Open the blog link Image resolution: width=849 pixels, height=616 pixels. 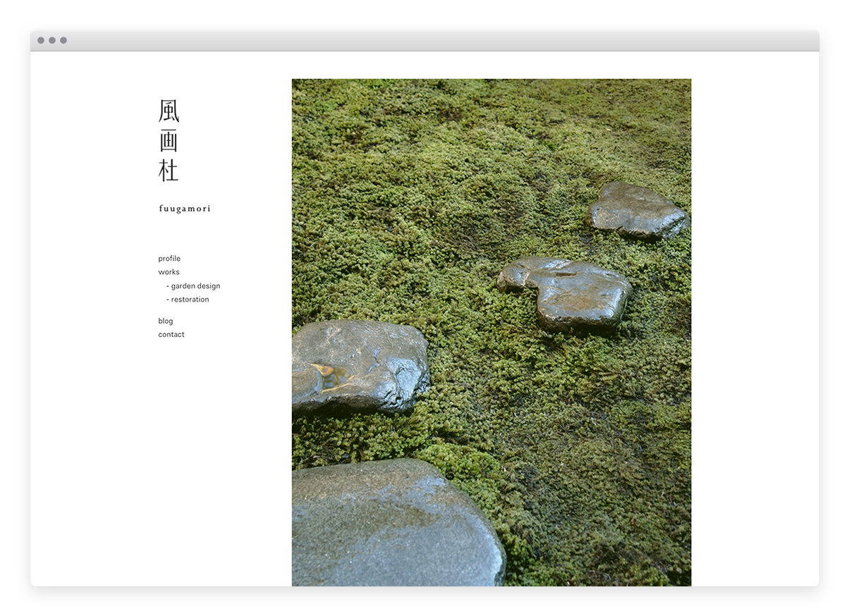(166, 321)
